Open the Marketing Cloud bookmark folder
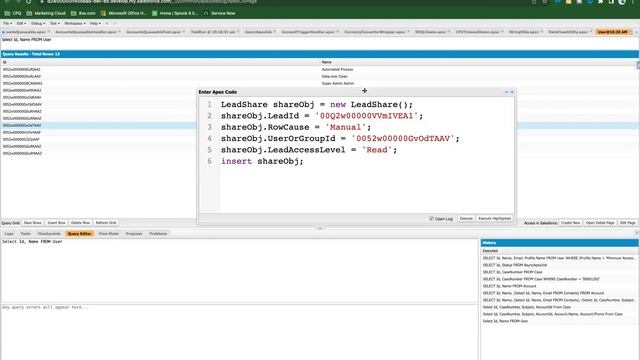Image resolution: width=640 pixels, height=360 pixels. point(46,13)
